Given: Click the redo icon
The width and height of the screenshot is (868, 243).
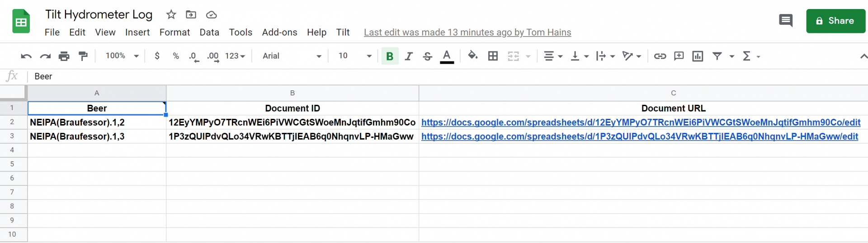Looking at the screenshot, I should click(x=45, y=56).
